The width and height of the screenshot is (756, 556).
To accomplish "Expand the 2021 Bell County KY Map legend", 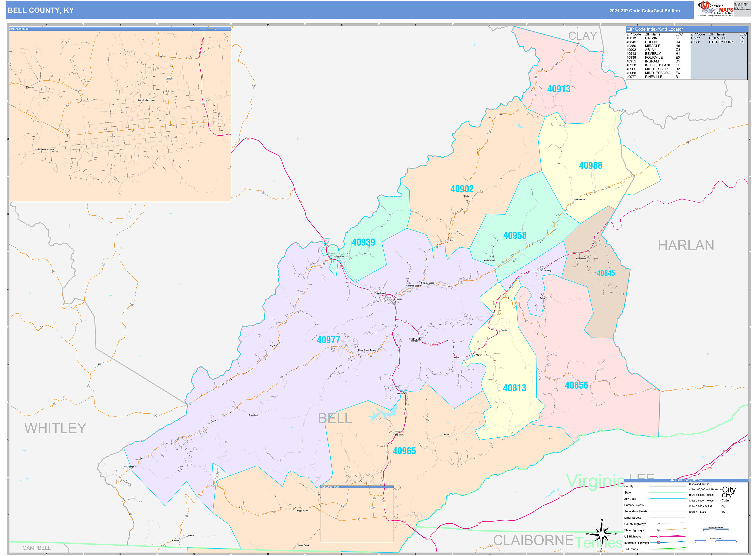I will click(687, 480).
